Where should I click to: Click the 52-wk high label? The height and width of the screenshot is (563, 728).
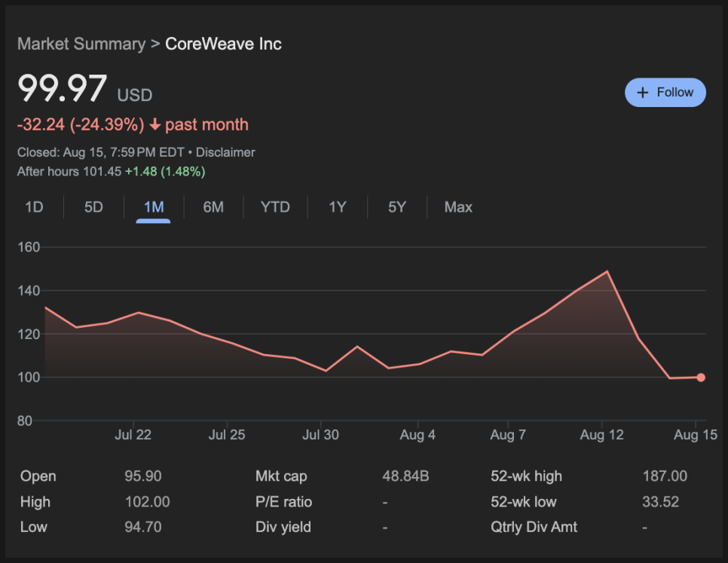[x=527, y=476]
